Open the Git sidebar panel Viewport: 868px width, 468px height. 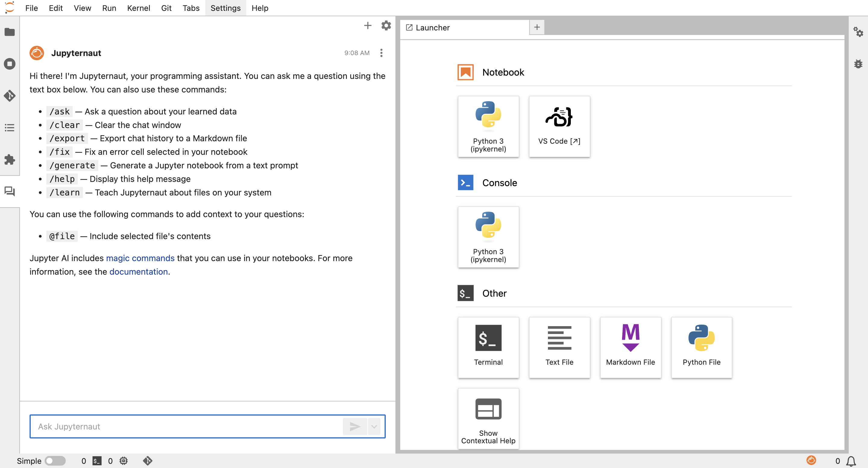(9, 96)
